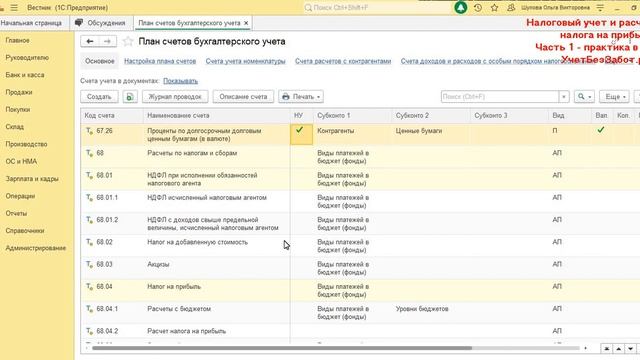
Task: Select the Расчет налога на прибыль row
Action: 360,331
